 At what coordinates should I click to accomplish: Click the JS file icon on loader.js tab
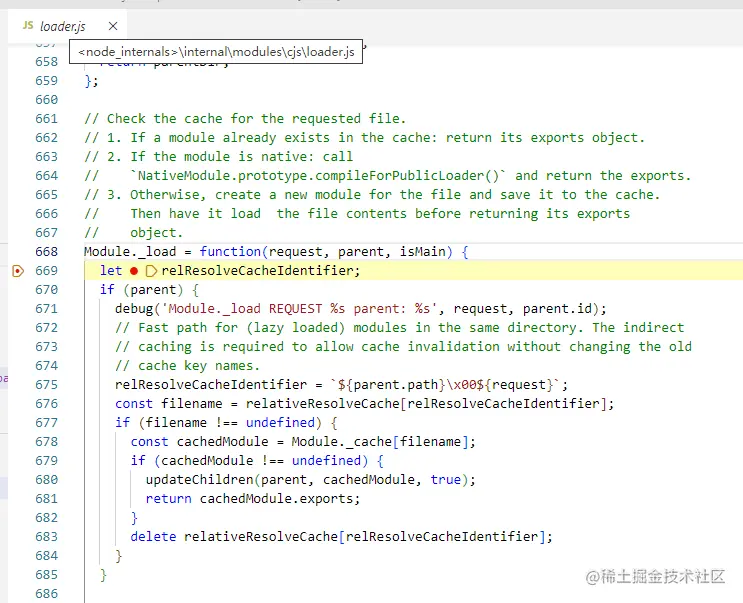[28, 26]
